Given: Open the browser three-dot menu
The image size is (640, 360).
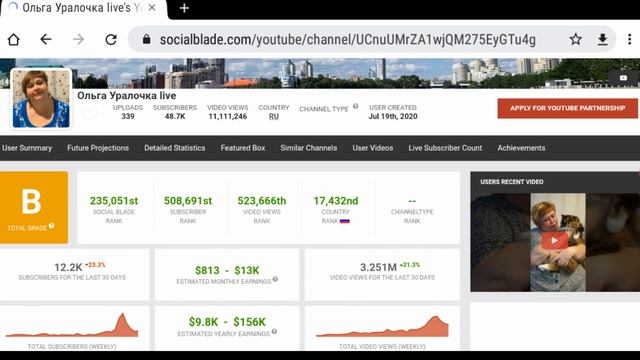Looking at the screenshot, I should click(x=629, y=40).
